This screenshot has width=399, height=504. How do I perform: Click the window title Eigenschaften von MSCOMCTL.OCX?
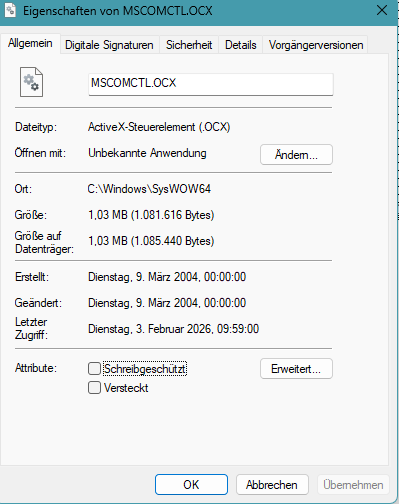tap(118, 11)
